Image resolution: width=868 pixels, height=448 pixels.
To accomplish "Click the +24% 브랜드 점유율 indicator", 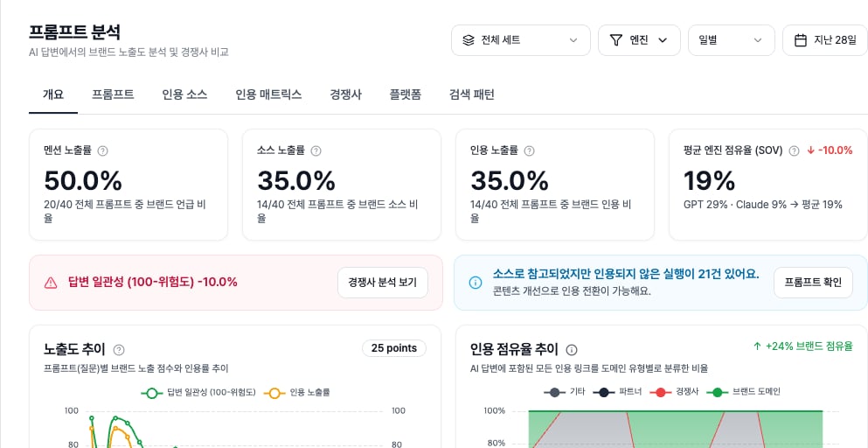I will (x=802, y=346).
